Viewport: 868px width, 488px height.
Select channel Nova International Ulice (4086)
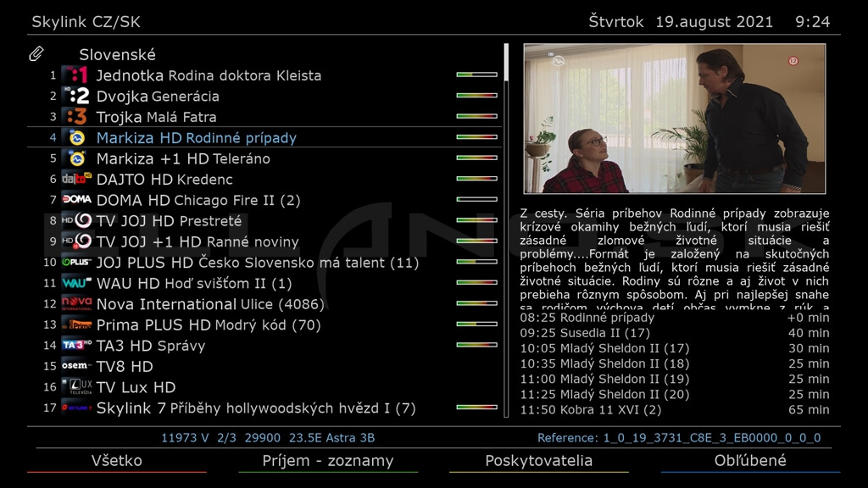(264, 304)
